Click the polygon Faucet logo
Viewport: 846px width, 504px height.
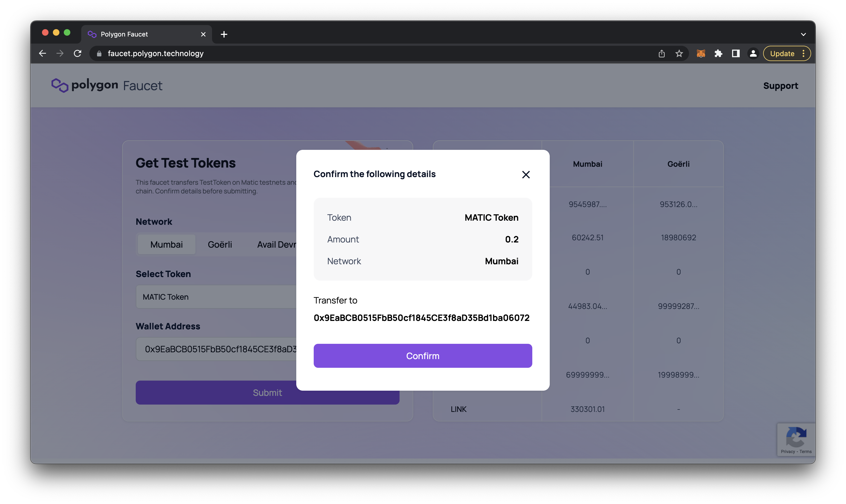tap(107, 85)
